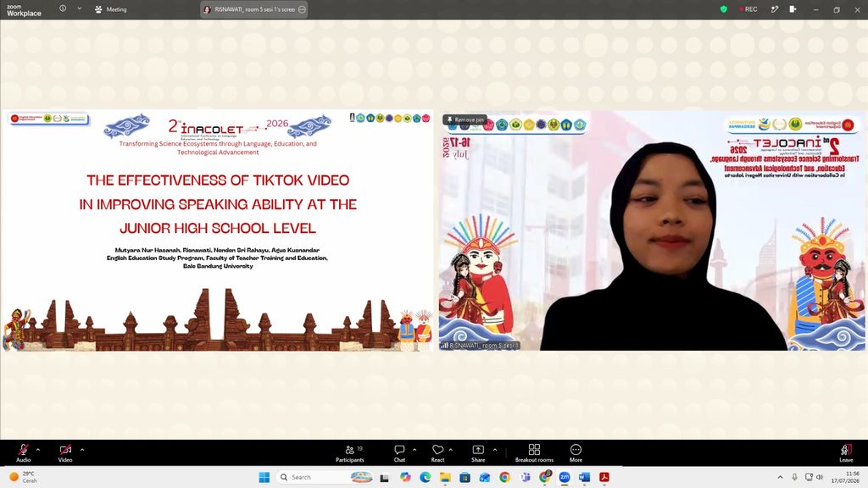This screenshot has width=868, height=488.
Task: Open the Chat panel
Action: 400,452
